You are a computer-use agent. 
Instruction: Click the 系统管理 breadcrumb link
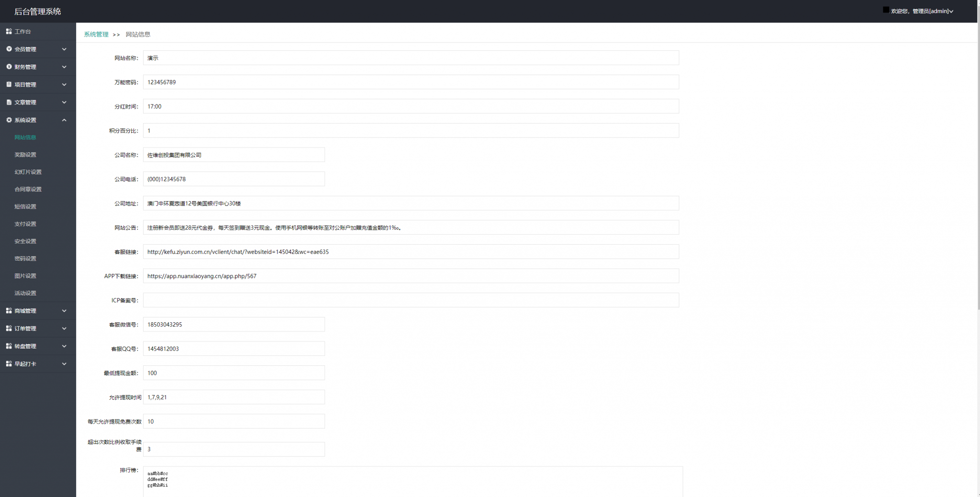(96, 34)
